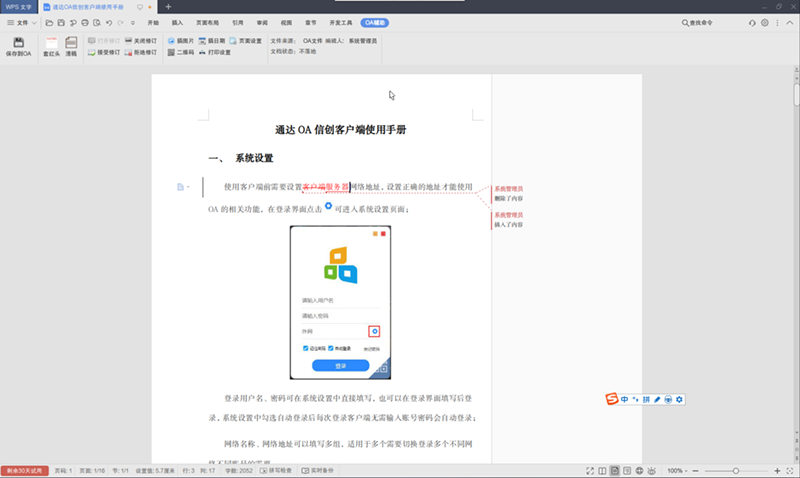Enter fullscreen view via status bar icon
800x478 pixels.
click(x=590, y=471)
